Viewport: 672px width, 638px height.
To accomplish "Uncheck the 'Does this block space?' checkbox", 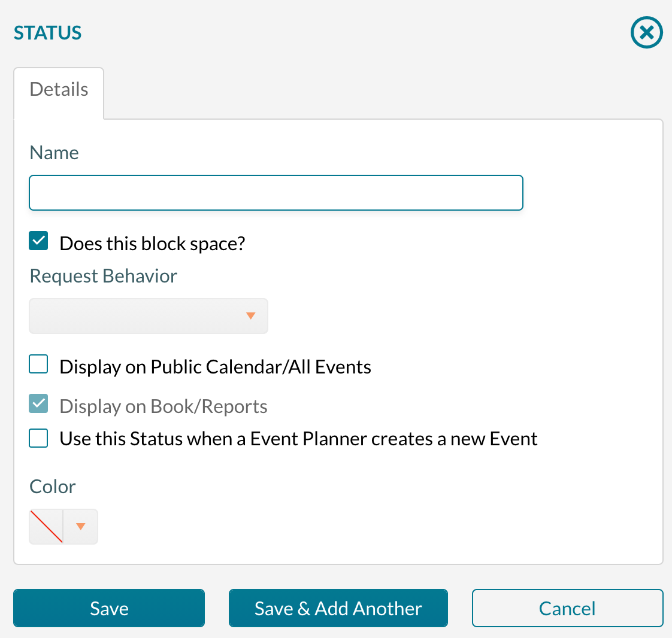I will coord(38,241).
